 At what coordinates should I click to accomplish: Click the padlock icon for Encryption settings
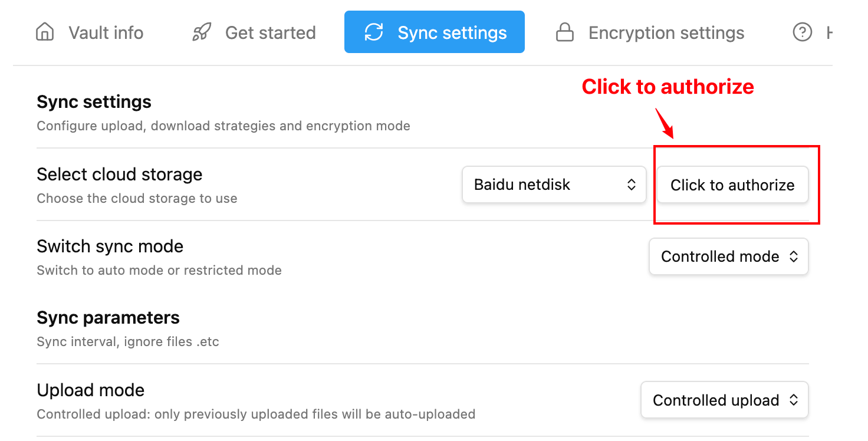coord(565,32)
